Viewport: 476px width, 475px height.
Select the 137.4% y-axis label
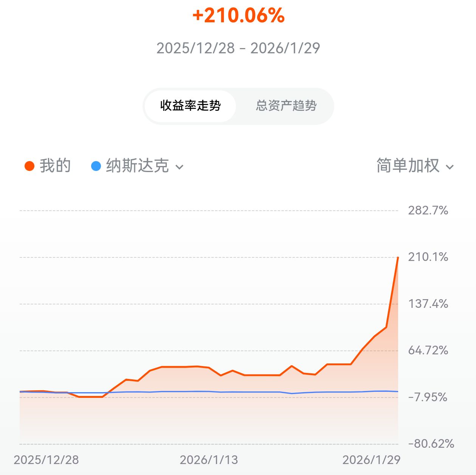(428, 304)
